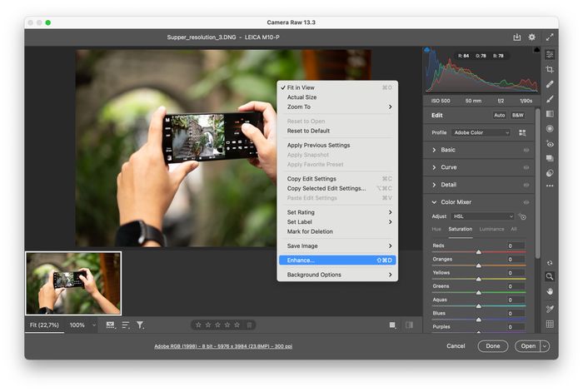Activate the Color Mixer targeted adjustment tool
Screen dimensions: 583x392
[522, 216]
